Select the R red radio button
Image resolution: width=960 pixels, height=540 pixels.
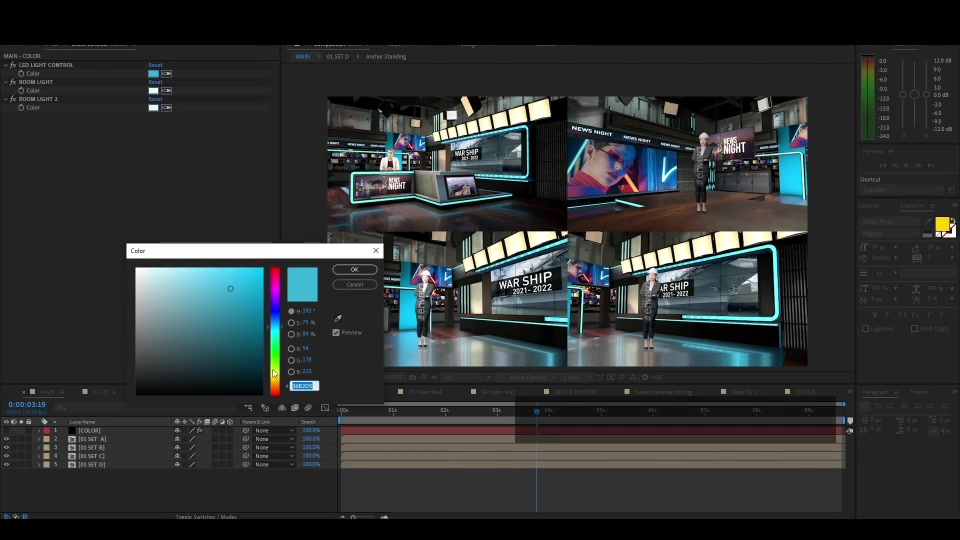291,348
